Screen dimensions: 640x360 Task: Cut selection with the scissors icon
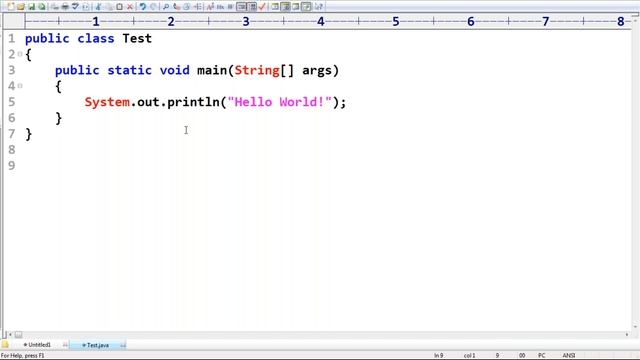(x=98, y=7)
